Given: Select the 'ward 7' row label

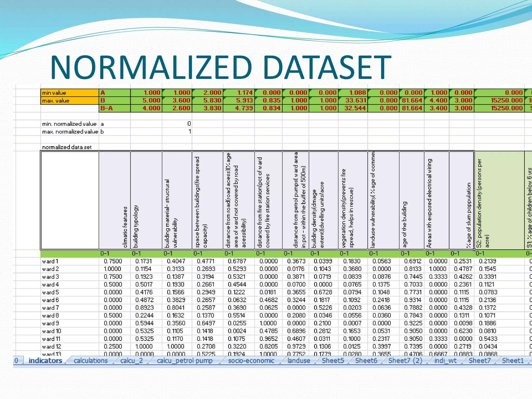Looking at the screenshot, I should pyautogui.click(x=70, y=308).
